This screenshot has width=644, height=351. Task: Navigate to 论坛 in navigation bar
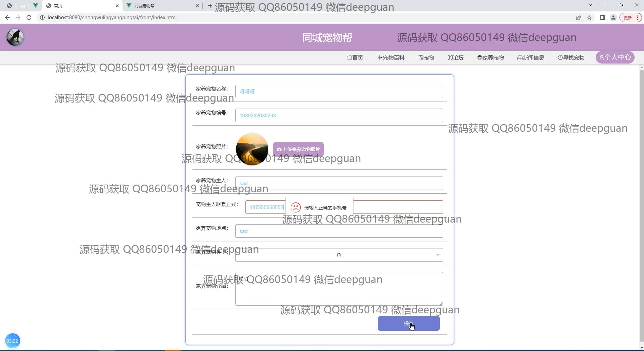(x=455, y=57)
